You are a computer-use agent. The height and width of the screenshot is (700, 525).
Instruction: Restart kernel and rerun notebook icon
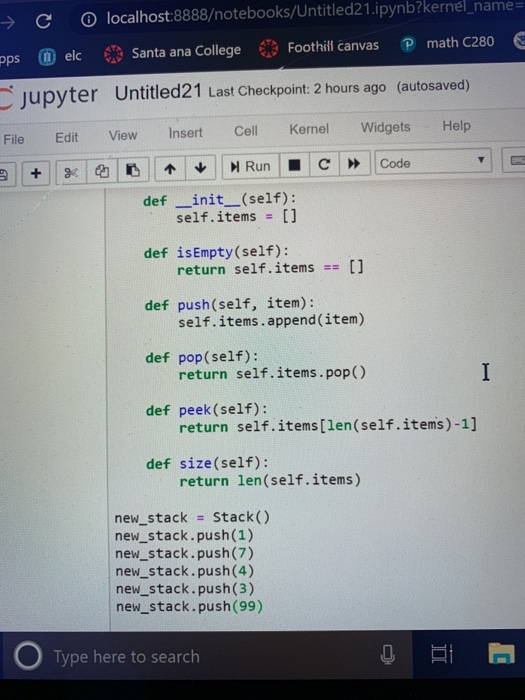click(x=354, y=163)
